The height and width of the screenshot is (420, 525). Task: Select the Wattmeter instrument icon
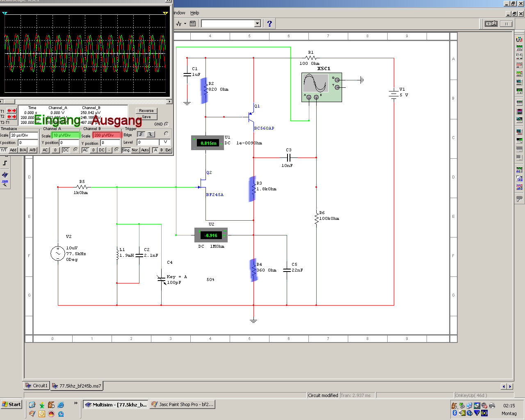click(519, 56)
